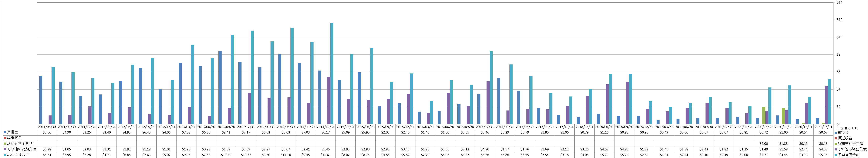Click the blue 買掛金 bar above 2011/06/30
The height and width of the screenshot is (158, 868).
41,100
